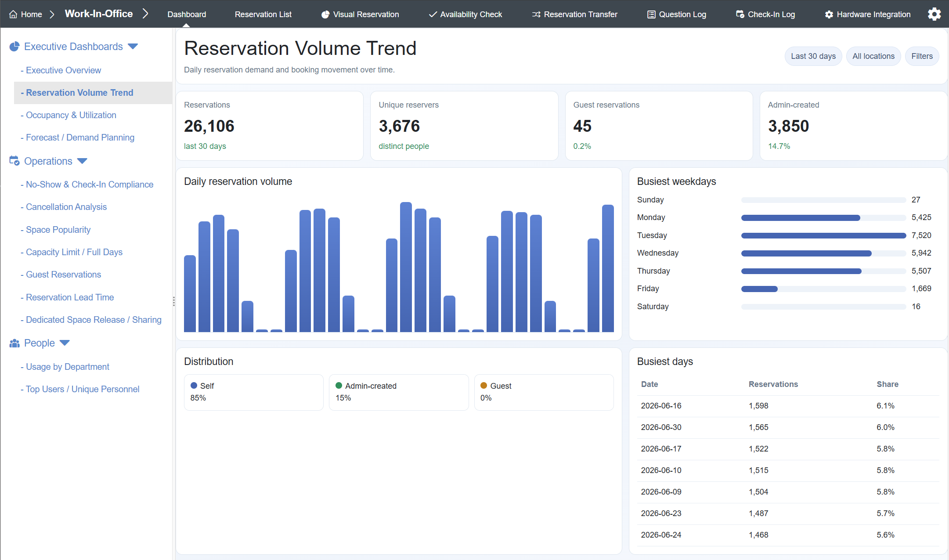
Task: Select the 2026-06-16 row date
Action: (661, 406)
